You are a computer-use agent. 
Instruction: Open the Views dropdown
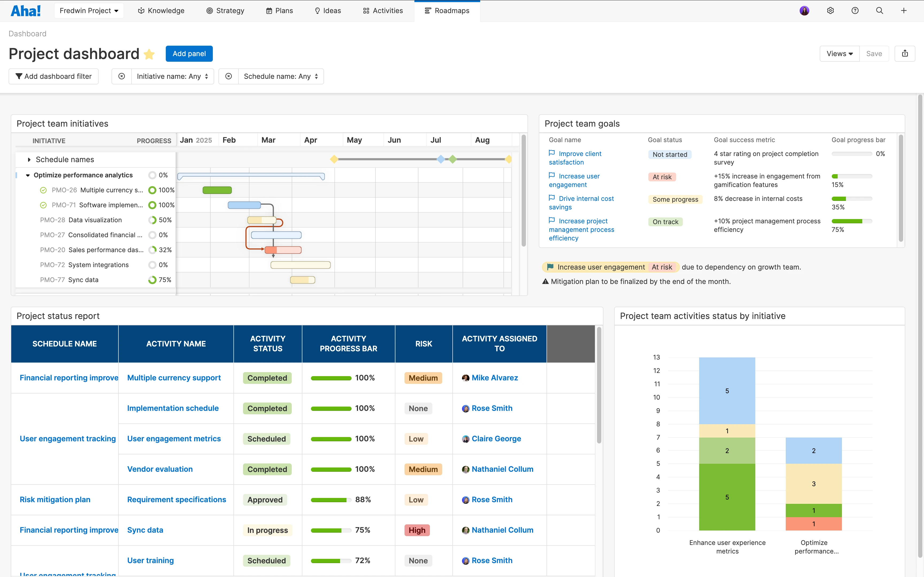click(839, 53)
